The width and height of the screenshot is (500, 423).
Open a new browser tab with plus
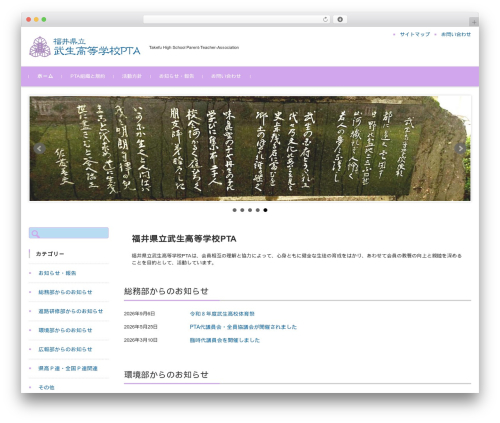[474, 22]
